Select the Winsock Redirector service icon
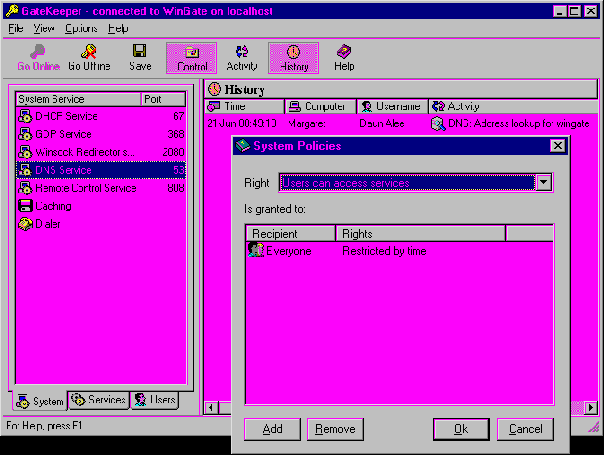Viewport: 604px width, 455px height. point(25,152)
